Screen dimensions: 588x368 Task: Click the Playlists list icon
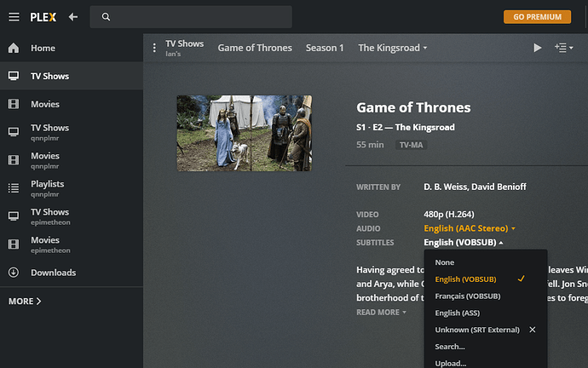14,188
